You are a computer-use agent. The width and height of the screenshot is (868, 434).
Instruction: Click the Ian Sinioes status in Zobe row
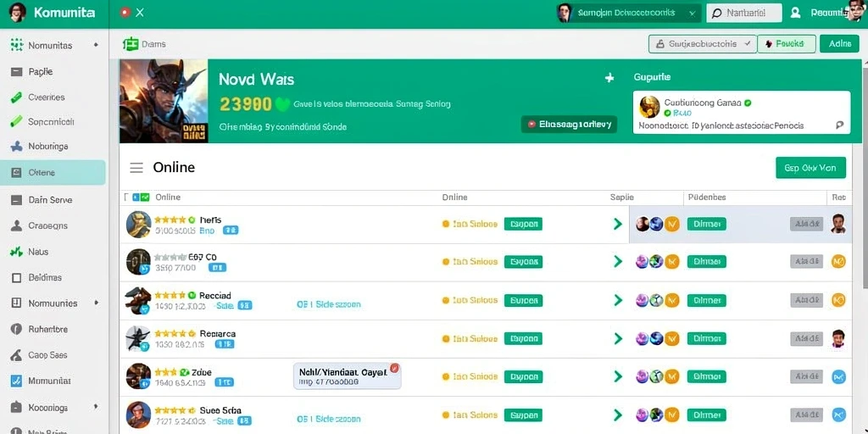pos(470,376)
